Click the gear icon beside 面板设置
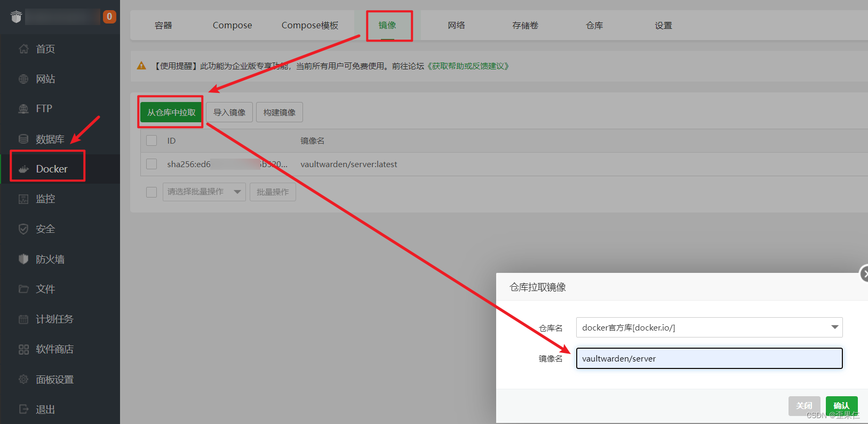 point(23,379)
